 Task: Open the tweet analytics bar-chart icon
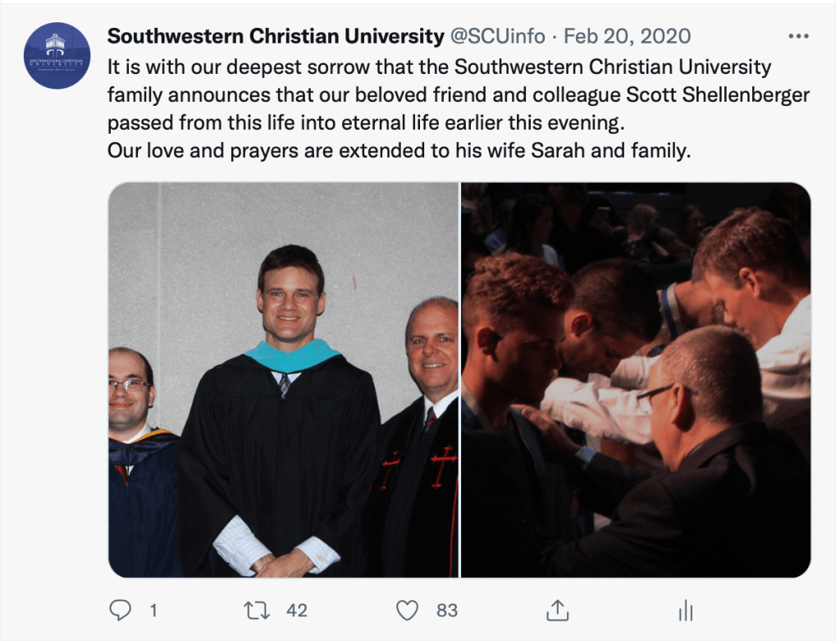(687, 610)
